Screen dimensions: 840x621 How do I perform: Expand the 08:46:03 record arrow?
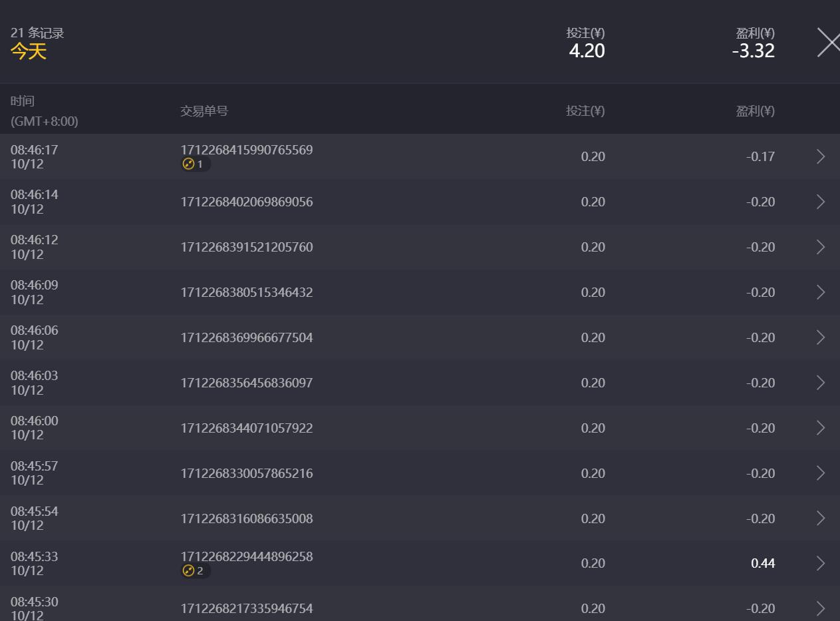821,383
